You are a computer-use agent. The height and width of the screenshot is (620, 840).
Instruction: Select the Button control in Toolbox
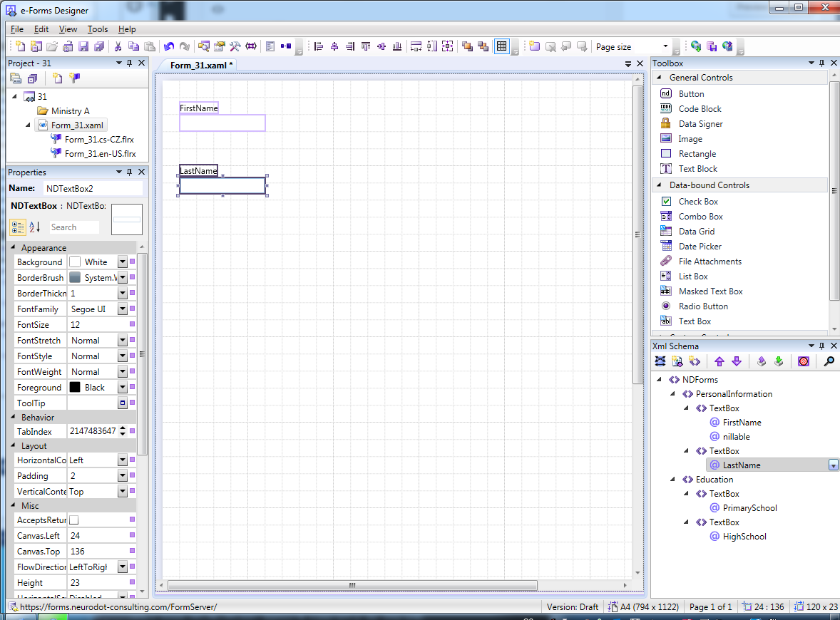(691, 93)
